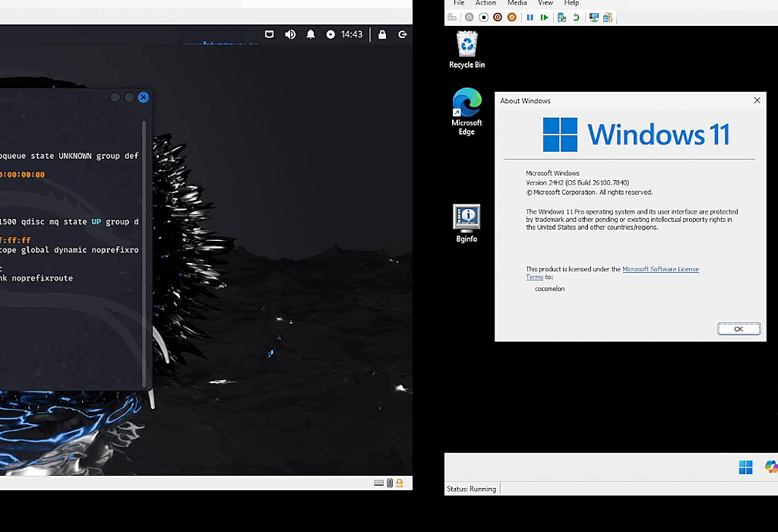
Task: Revert the VM with the green arrow icon
Action: click(576, 17)
